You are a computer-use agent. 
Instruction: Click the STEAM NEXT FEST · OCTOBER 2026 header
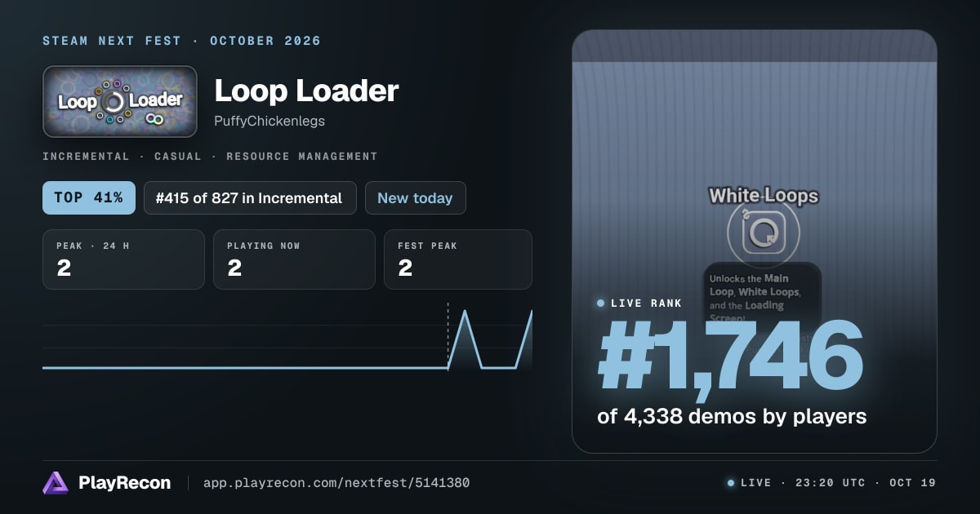click(x=182, y=41)
